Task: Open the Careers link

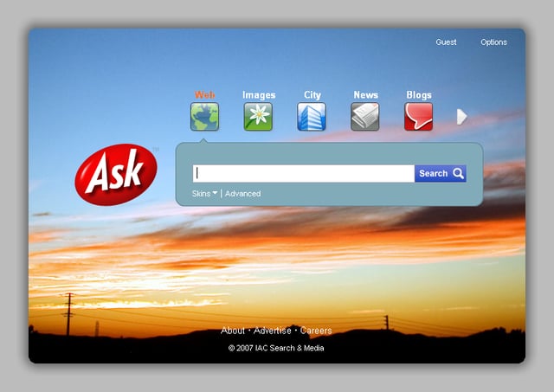Action: coord(316,331)
